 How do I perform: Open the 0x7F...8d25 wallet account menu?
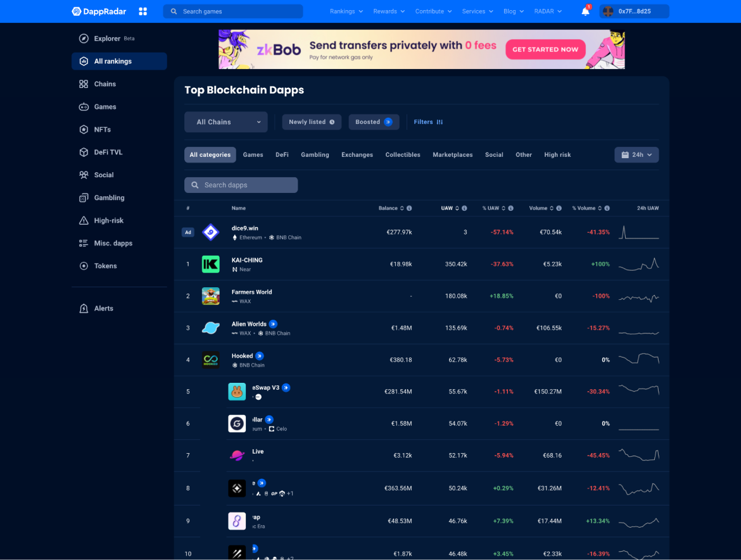[634, 11]
